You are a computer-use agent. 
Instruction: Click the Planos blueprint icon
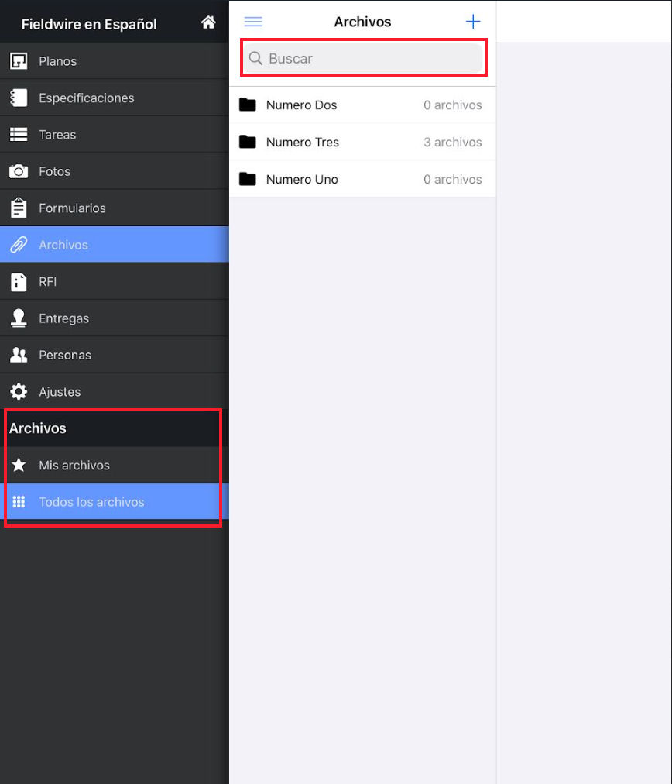click(x=19, y=61)
